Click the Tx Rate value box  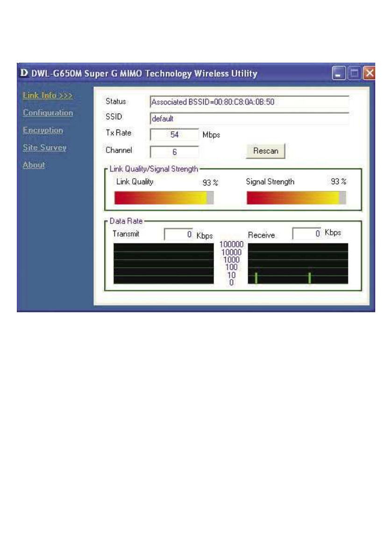coord(174,135)
